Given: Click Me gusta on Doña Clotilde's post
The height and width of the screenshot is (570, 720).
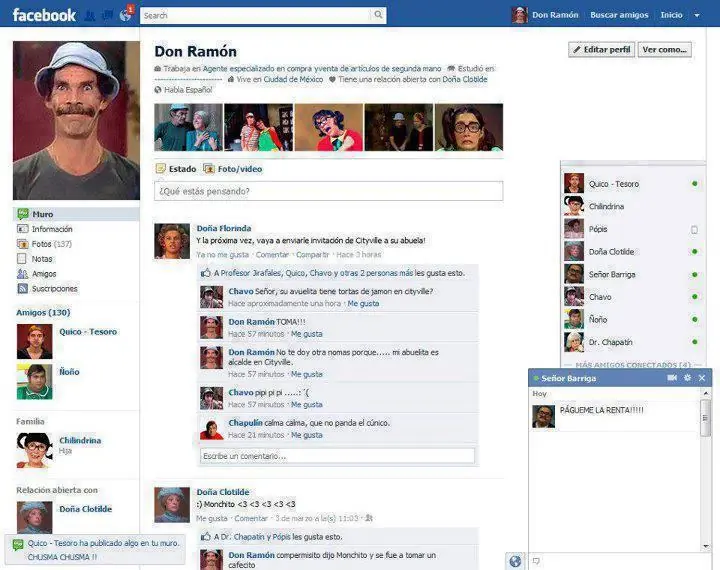Looking at the screenshot, I should tap(212, 518).
